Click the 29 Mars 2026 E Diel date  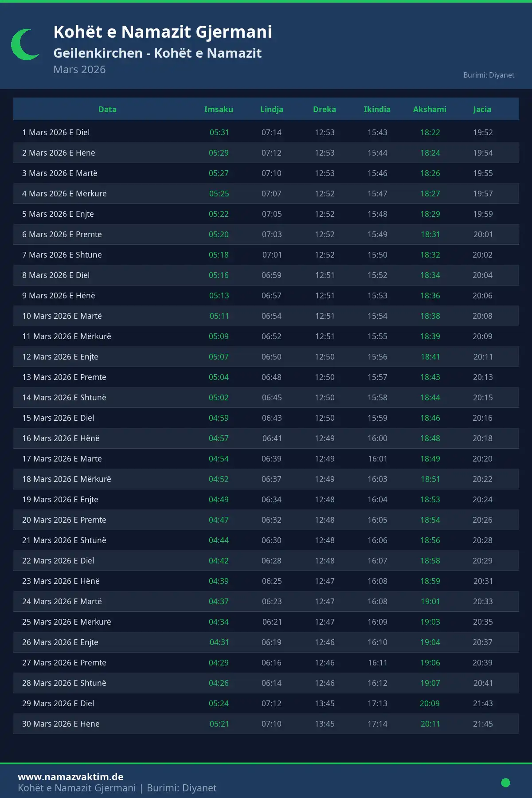(58, 704)
